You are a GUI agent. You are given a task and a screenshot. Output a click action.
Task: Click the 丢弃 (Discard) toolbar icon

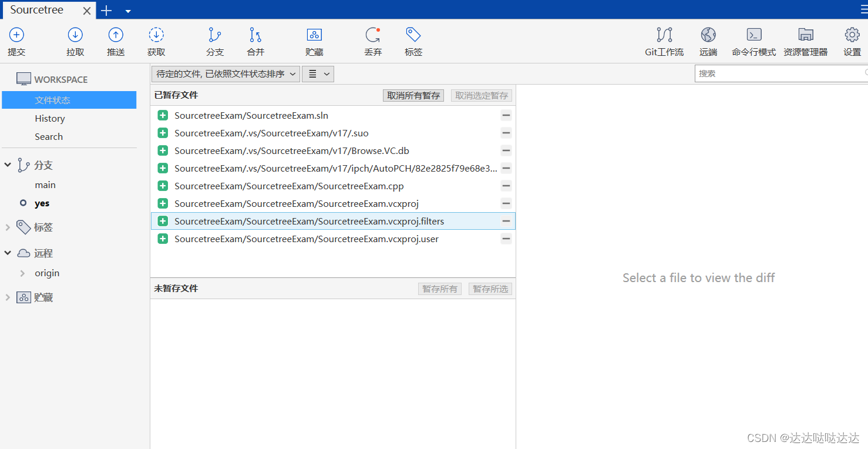(x=373, y=35)
